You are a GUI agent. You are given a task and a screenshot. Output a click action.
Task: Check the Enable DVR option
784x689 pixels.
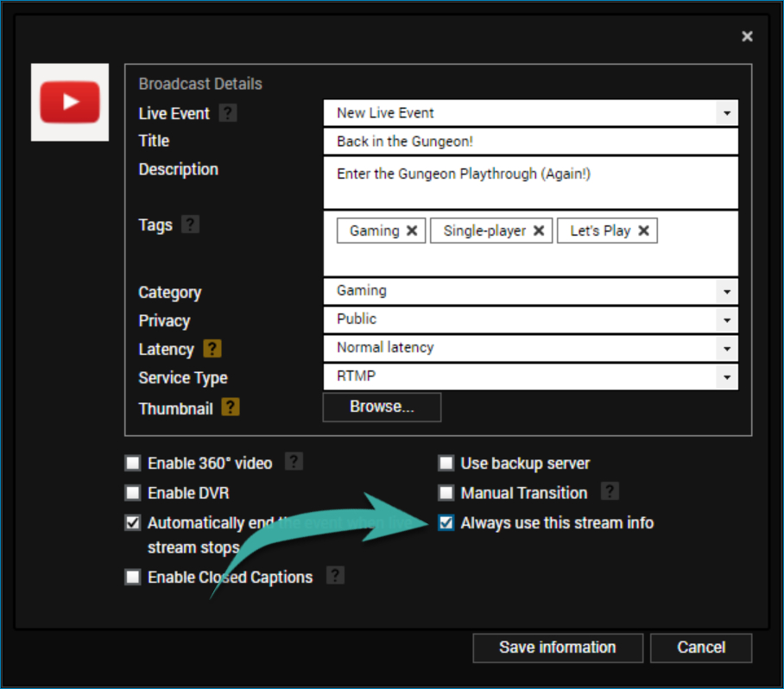(133, 493)
